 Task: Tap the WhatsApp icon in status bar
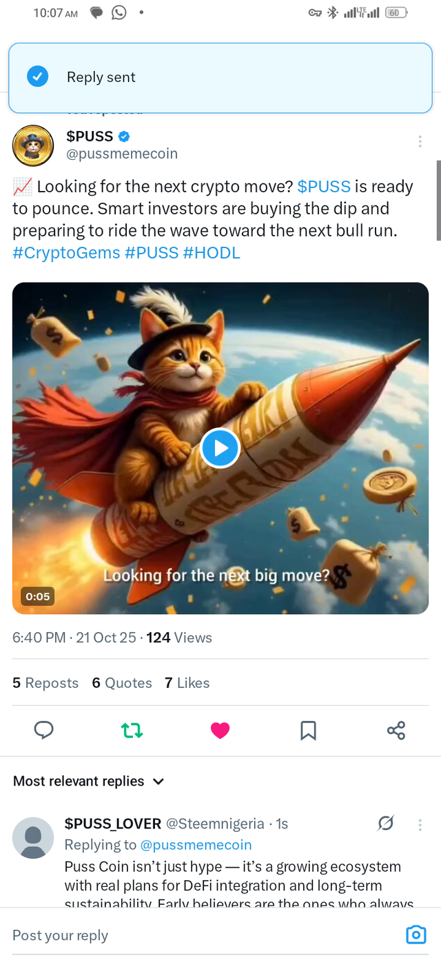click(119, 12)
